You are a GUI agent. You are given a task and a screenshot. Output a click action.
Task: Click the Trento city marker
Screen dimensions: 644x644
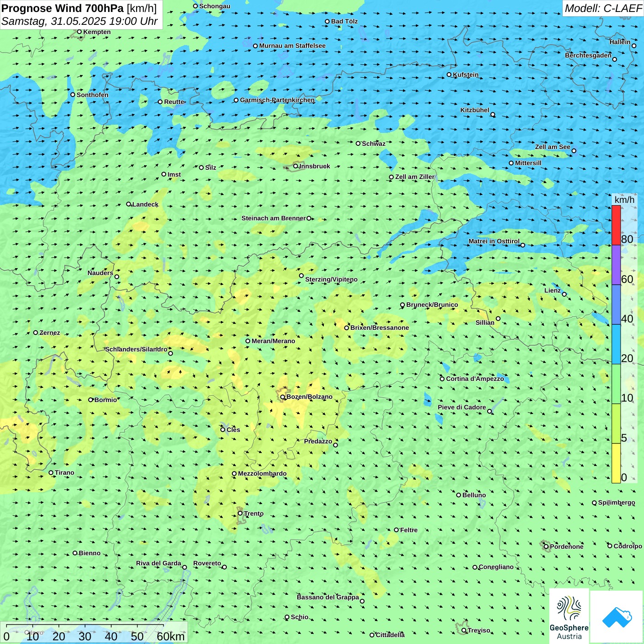pos(240,513)
